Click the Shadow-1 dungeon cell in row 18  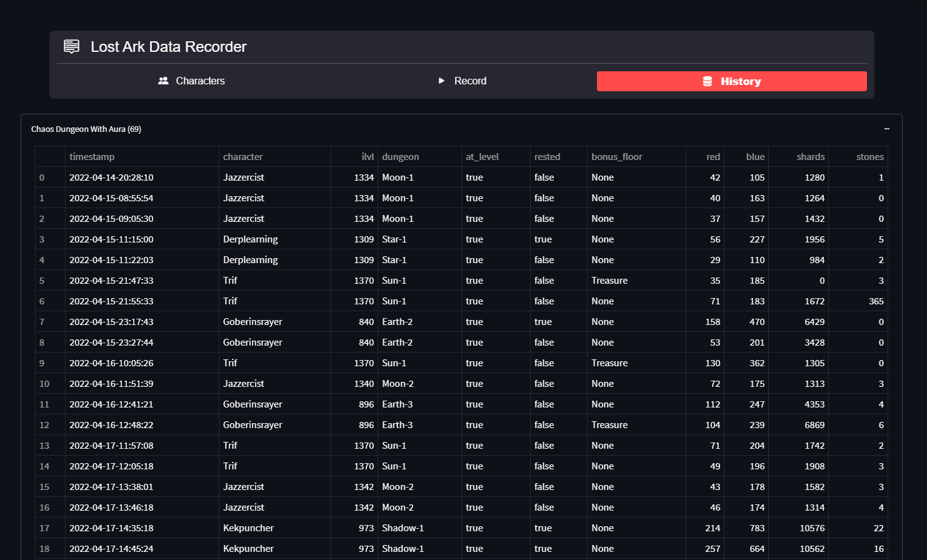419,549
